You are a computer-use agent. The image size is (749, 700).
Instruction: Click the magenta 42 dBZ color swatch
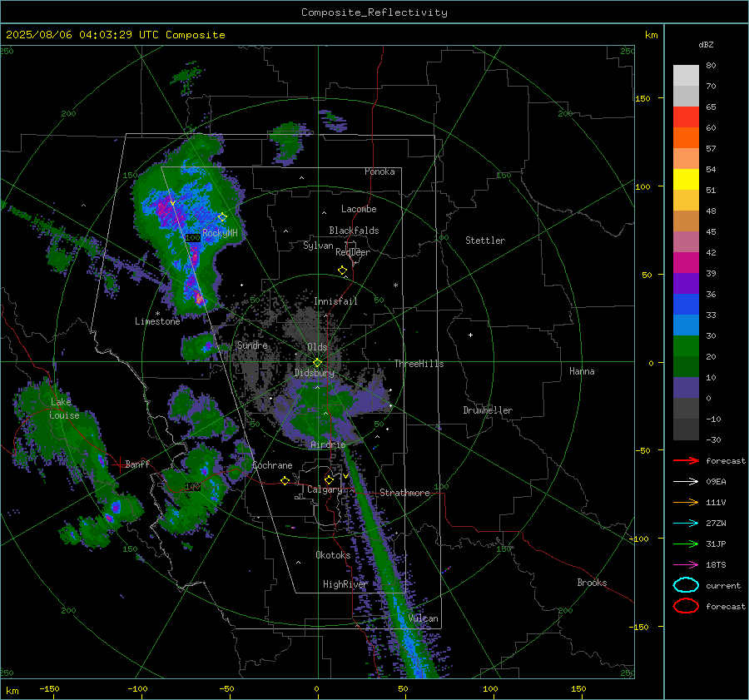686,263
